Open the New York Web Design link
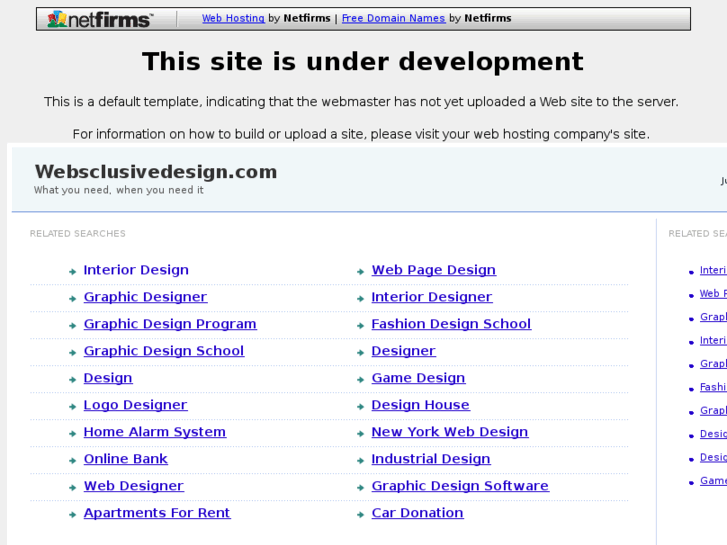Image resolution: width=727 pixels, height=545 pixels. [x=450, y=432]
